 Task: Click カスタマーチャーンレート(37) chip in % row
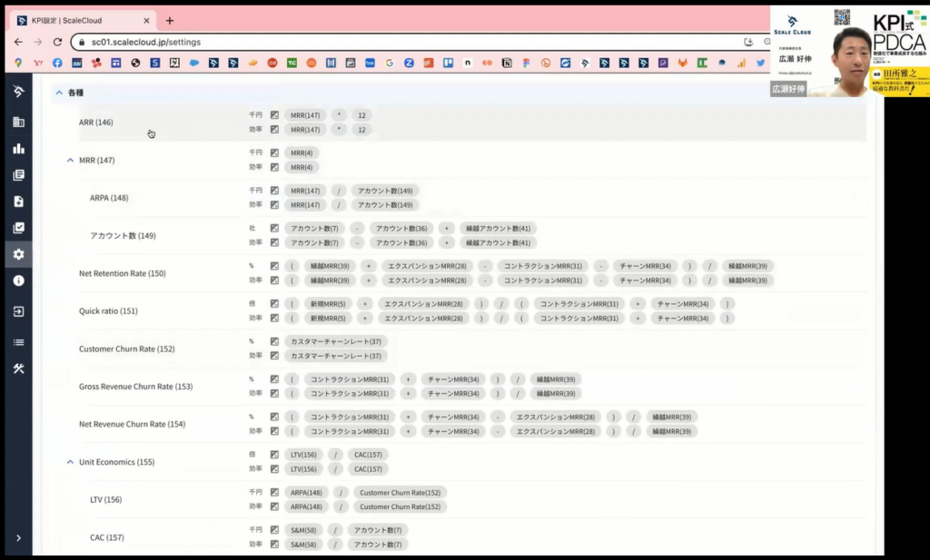(x=336, y=341)
